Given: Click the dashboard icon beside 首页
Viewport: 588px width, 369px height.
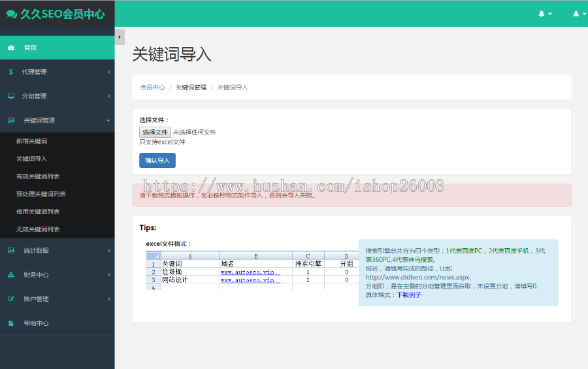Looking at the screenshot, I should coord(11,48).
